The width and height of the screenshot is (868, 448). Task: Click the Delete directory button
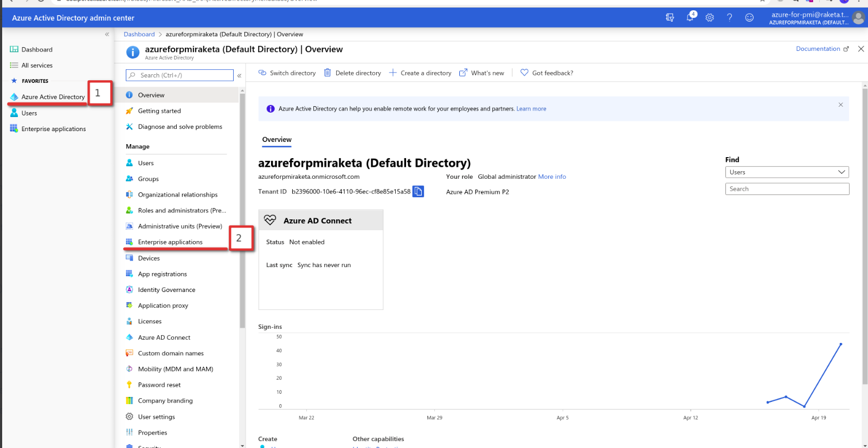(x=352, y=73)
